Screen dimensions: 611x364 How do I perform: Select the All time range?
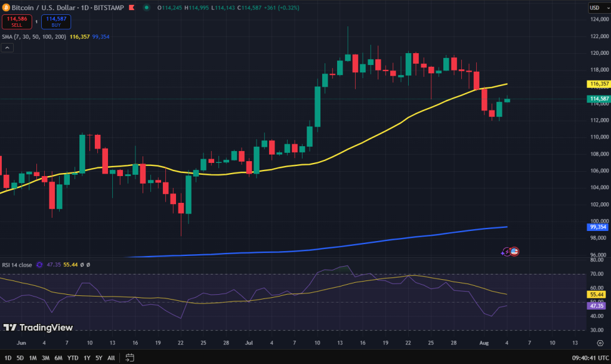click(111, 358)
